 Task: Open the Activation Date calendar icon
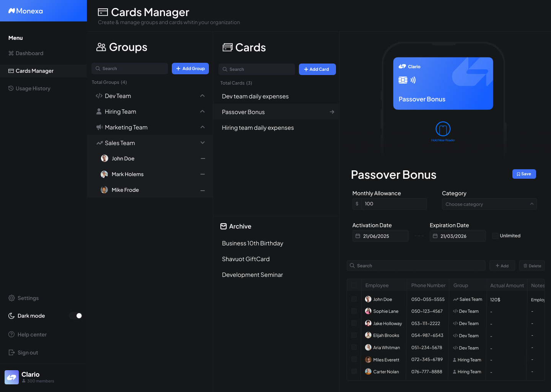click(x=359, y=236)
